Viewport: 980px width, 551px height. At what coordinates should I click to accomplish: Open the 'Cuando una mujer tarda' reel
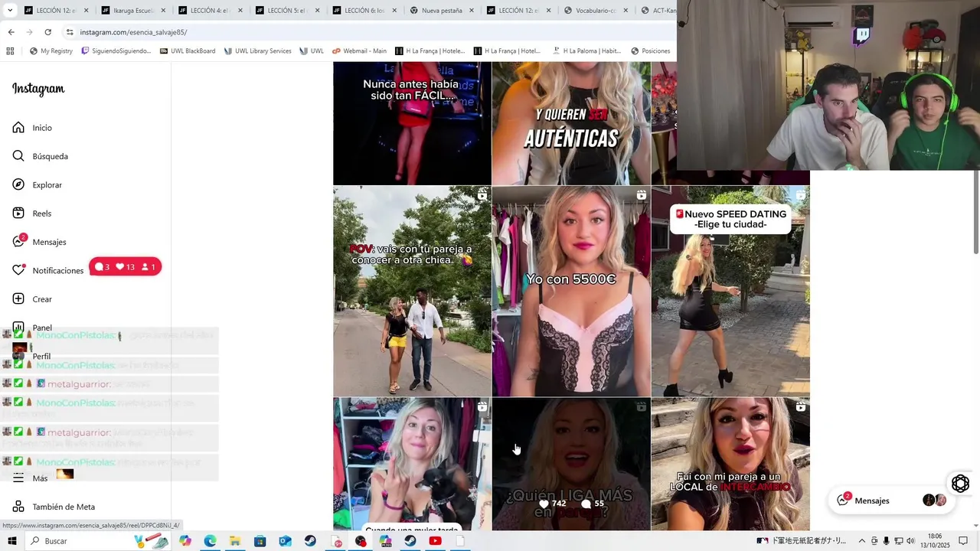point(412,464)
